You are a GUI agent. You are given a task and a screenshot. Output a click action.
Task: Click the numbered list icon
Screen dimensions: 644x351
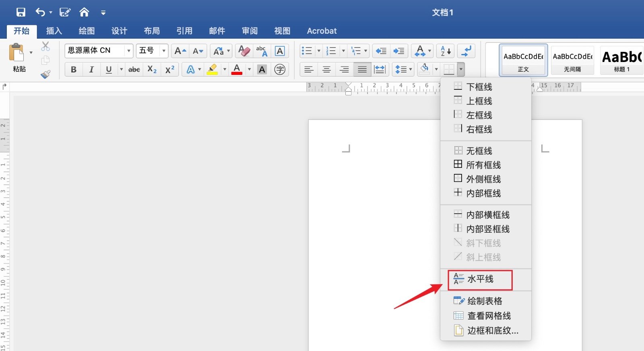(331, 51)
